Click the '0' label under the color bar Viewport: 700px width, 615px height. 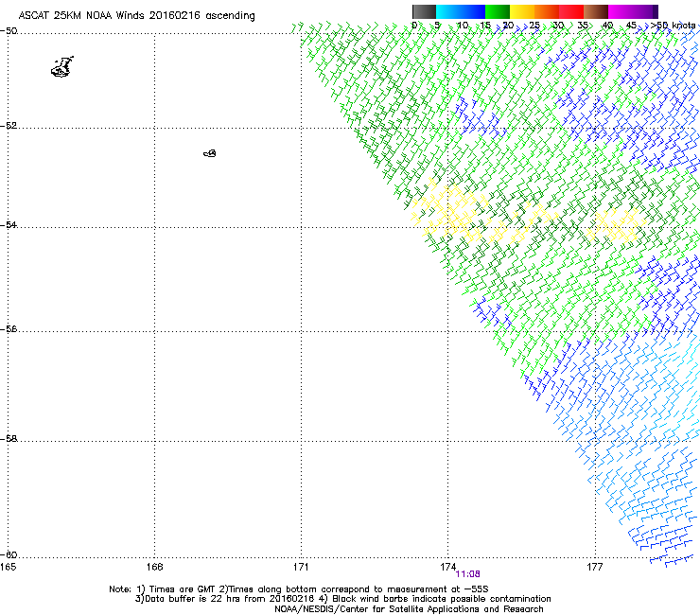(414, 26)
